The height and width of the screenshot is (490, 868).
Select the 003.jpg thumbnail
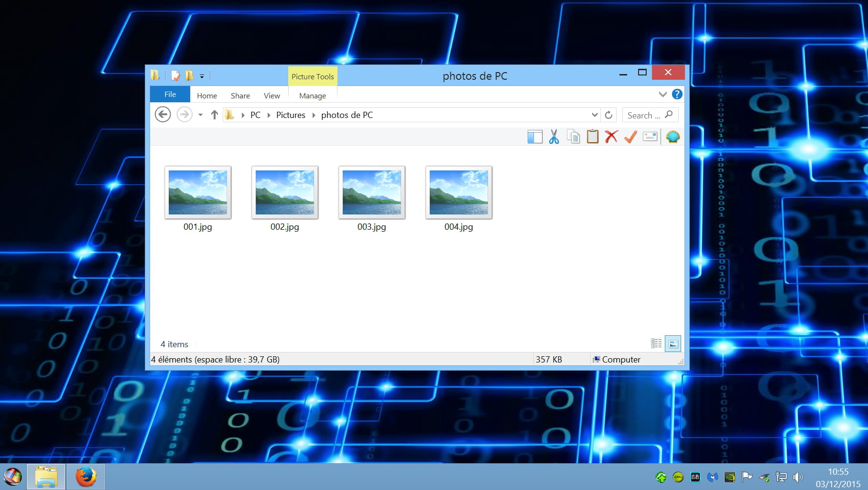click(x=372, y=192)
